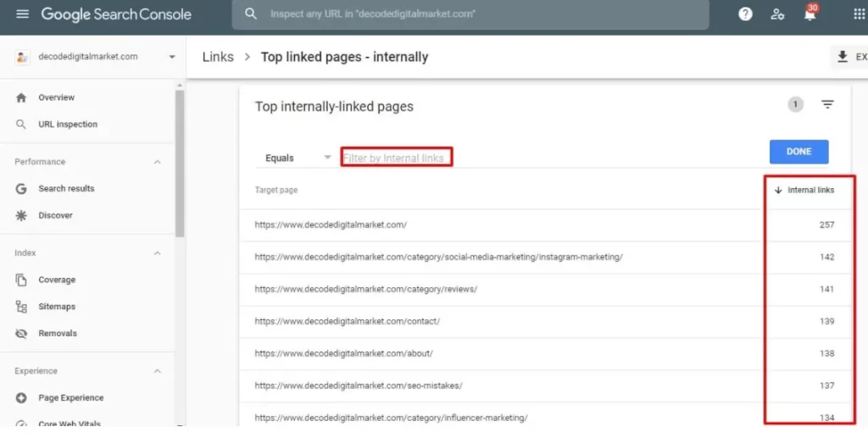Image resolution: width=868 pixels, height=443 pixels.
Task: Click the Filter by Internal links field
Action: pyautogui.click(x=397, y=158)
